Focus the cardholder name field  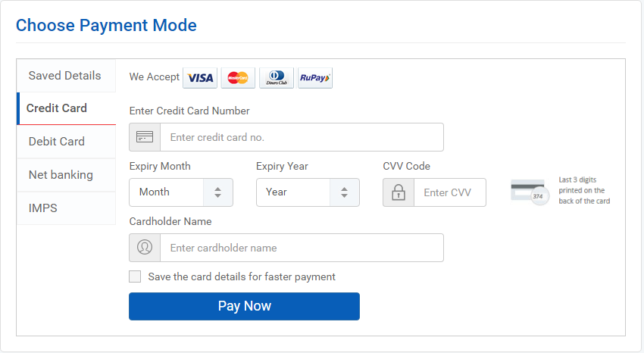302,248
